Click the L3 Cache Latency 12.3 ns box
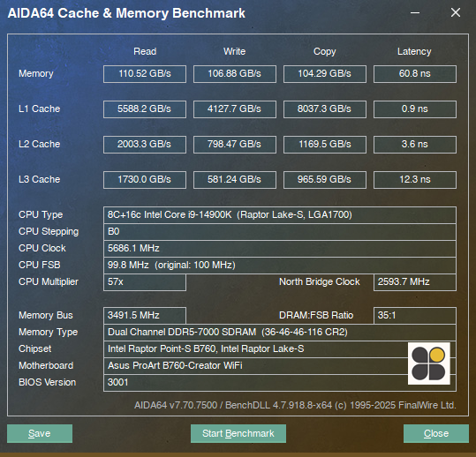 (415, 180)
